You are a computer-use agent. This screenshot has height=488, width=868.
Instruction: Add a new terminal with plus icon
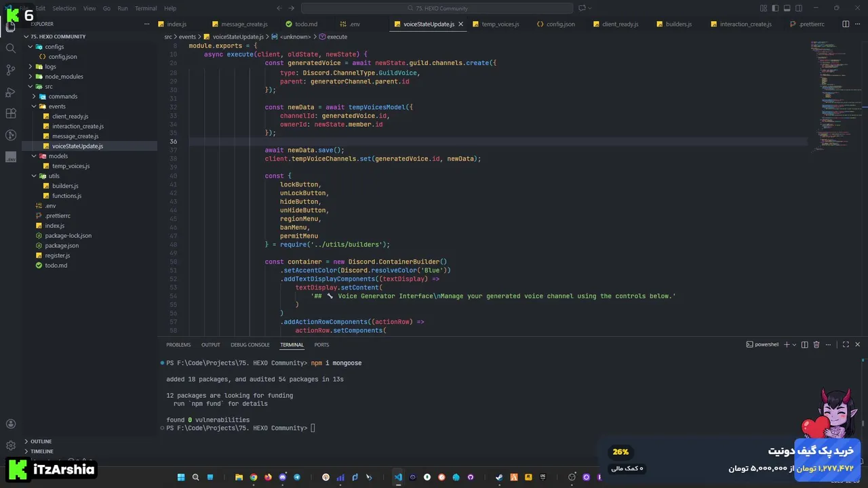(787, 344)
